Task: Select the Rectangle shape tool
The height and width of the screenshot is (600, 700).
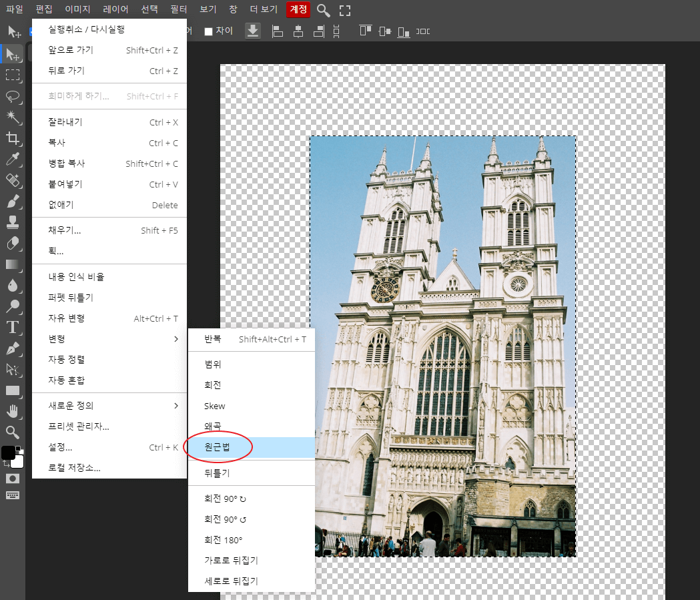Action: [x=13, y=390]
